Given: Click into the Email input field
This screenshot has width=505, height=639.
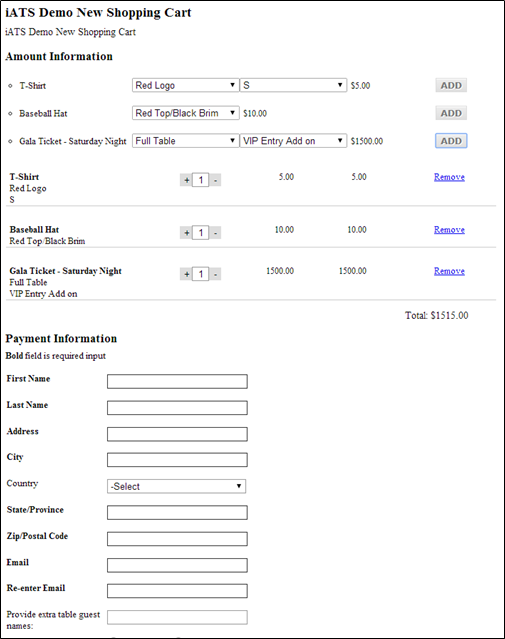Looking at the screenshot, I should click(177, 565).
